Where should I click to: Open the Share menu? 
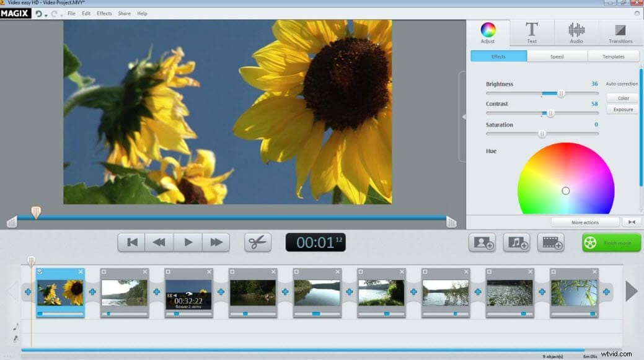124,13
